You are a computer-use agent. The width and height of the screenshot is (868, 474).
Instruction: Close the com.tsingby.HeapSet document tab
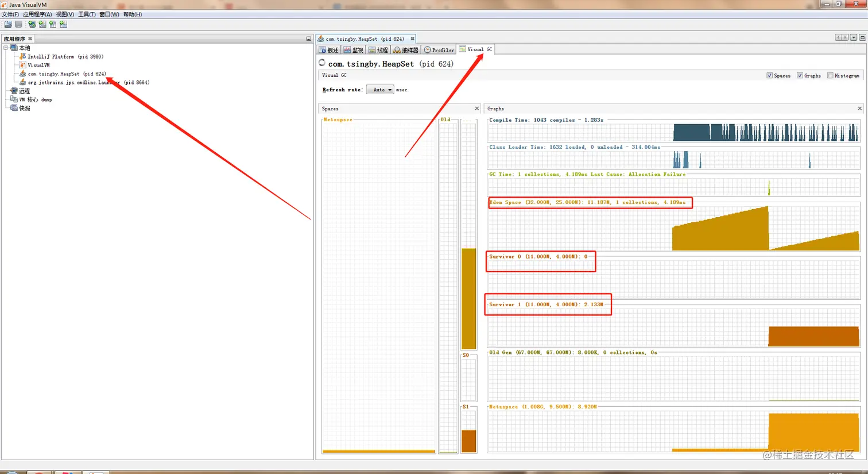click(412, 38)
